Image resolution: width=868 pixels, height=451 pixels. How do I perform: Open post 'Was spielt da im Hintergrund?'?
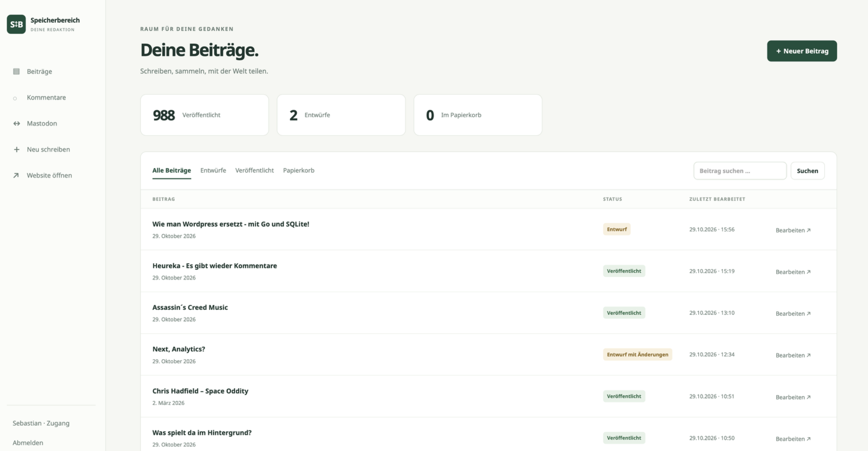[202, 433]
